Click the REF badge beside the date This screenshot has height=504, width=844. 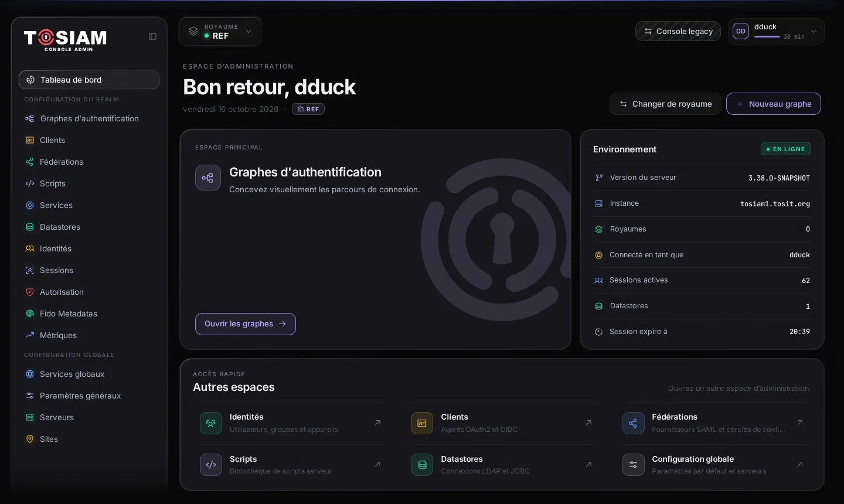pos(308,109)
